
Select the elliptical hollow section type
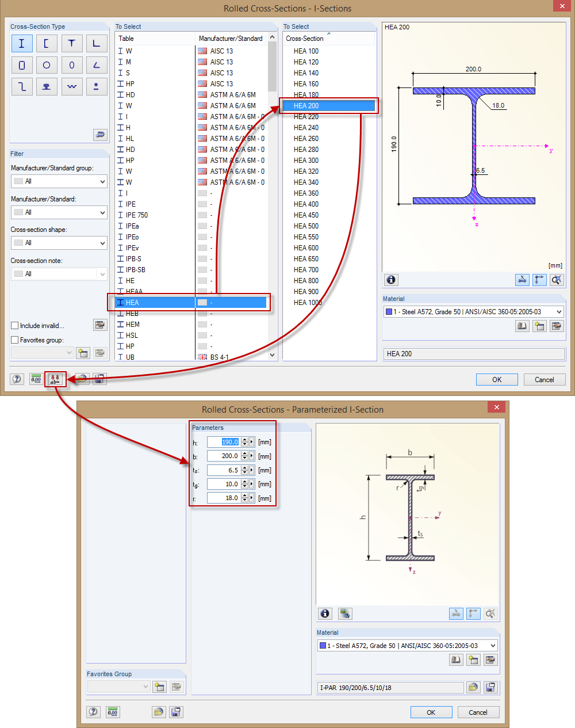point(71,65)
